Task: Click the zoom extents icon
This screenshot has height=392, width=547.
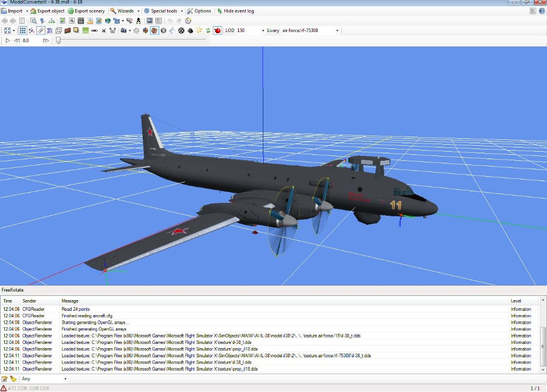Action: pos(7,30)
